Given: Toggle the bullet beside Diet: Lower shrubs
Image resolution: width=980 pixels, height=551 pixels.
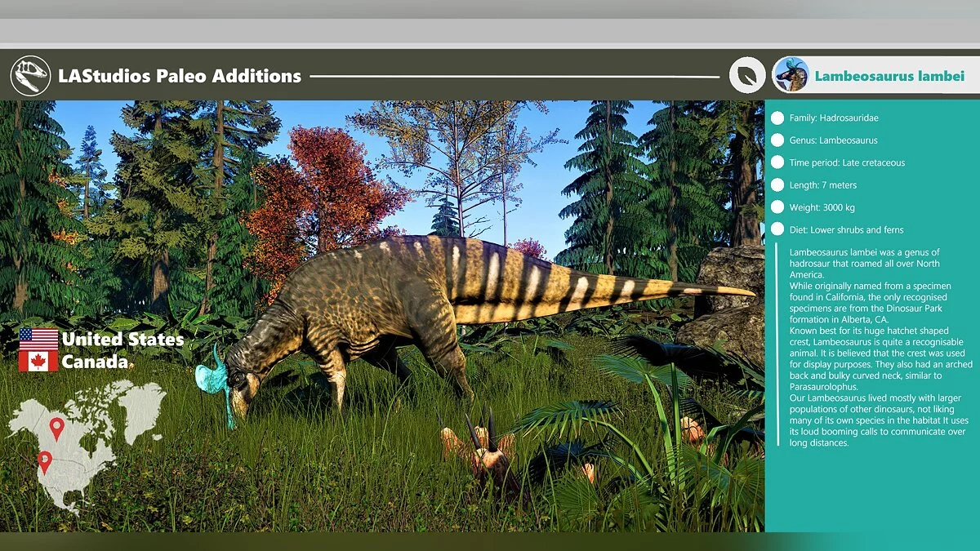Looking at the screenshot, I should pos(777,229).
